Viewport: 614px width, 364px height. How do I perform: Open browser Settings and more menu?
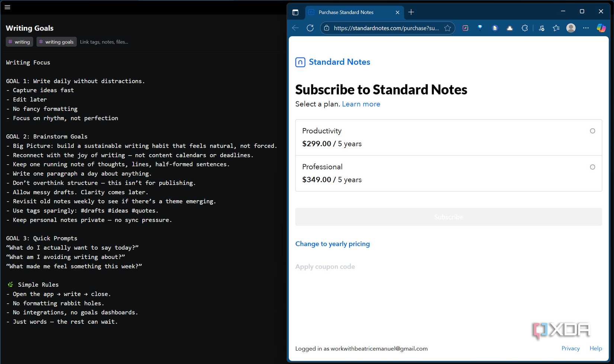(x=586, y=28)
